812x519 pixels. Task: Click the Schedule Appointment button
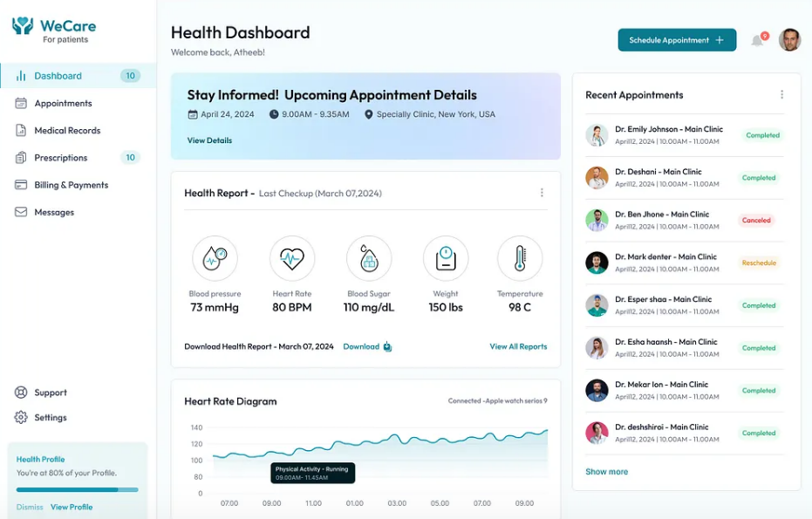(x=677, y=40)
